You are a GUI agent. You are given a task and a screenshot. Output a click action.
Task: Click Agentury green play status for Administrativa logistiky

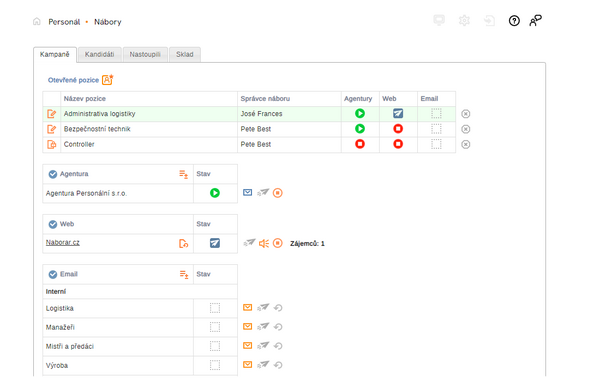(x=360, y=113)
